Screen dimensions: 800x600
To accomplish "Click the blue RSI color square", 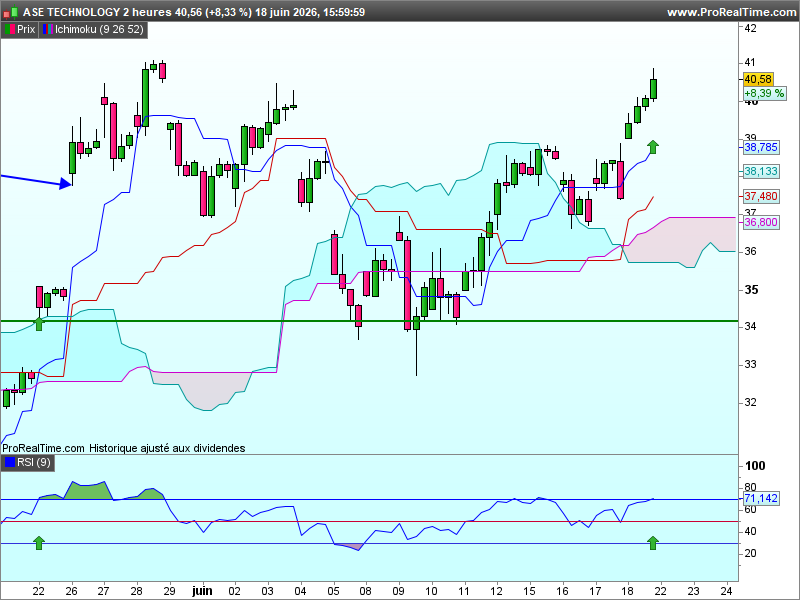I will [10, 463].
